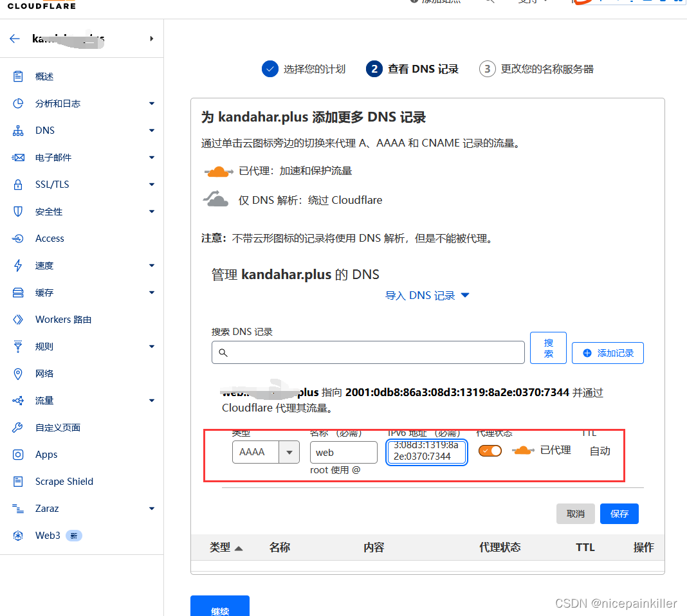Select the Scrape Shield sidebar item
Screen dimensions: 687x616
(63, 481)
